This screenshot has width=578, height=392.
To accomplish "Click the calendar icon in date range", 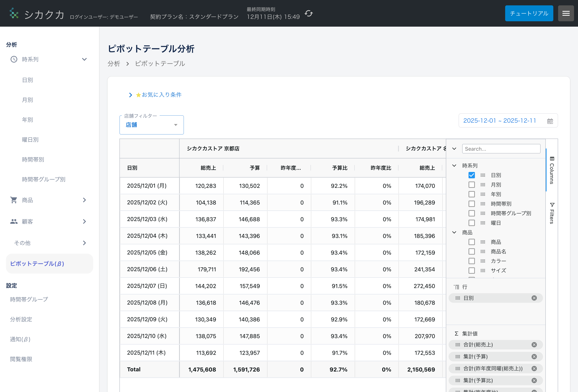I will click(550, 121).
